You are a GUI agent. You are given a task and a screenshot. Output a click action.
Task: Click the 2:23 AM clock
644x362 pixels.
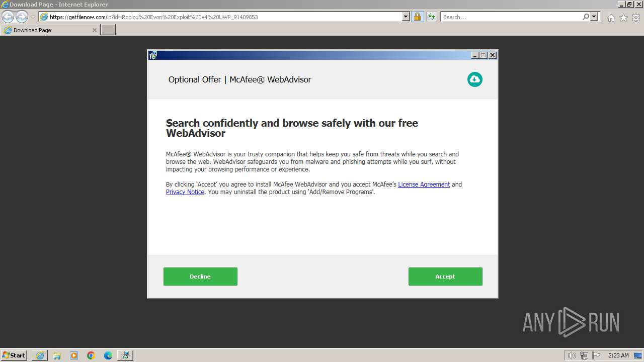coord(618,355)
